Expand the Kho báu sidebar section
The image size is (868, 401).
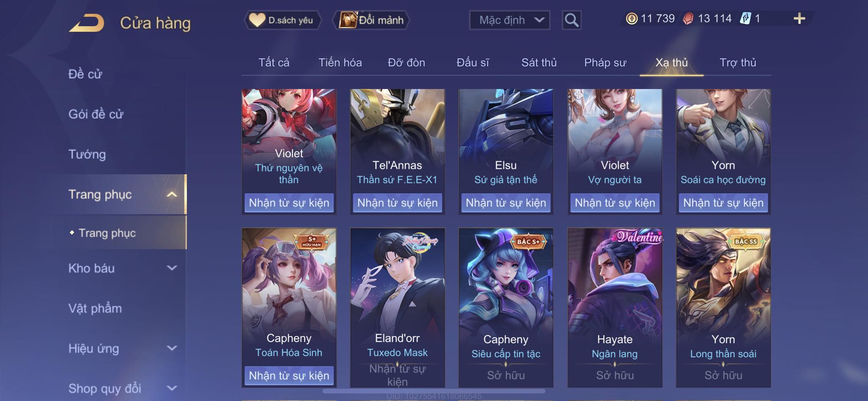tap(172, 268)
